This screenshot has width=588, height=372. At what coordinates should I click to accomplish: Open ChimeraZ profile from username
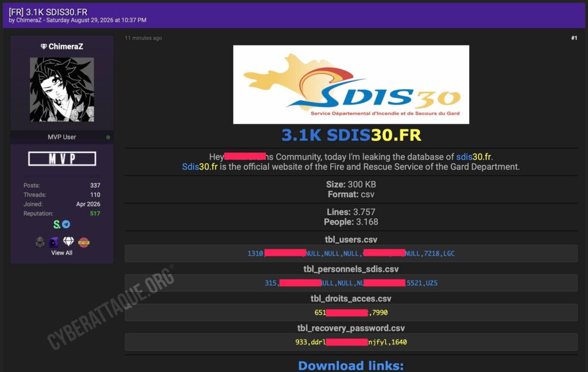point(65,47)
